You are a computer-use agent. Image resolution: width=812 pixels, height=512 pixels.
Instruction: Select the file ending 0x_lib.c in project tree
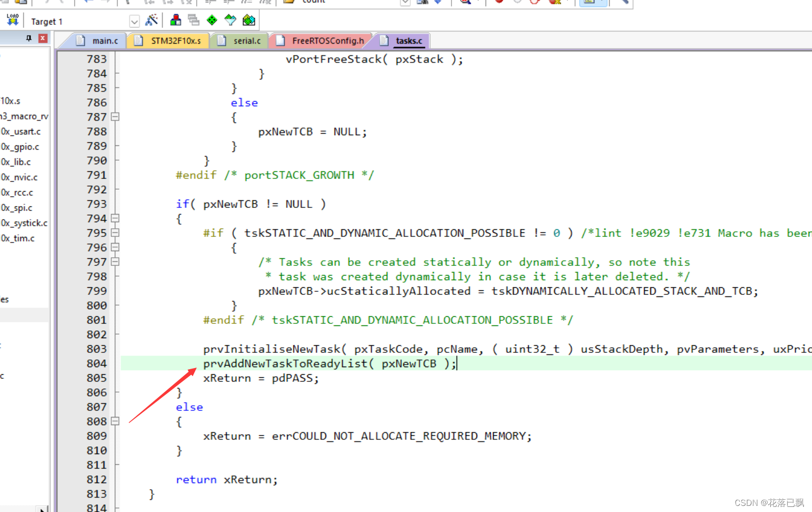[16, 162]
